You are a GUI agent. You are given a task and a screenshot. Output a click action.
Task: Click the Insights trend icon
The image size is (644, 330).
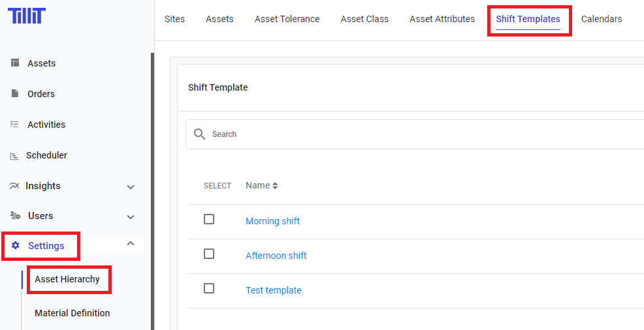[x=14, y=186]
